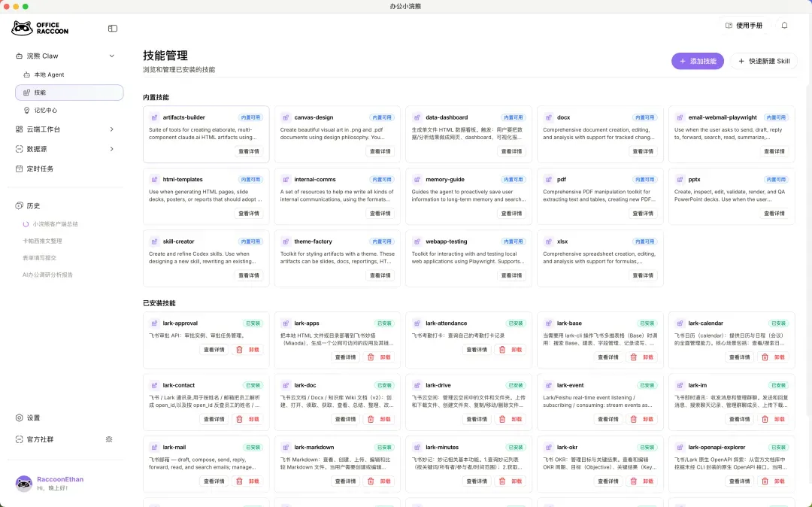The height and width of the screenshot is (507, 812).
Task: Click the xlsx skill icon
Action: tap(548, 242)
